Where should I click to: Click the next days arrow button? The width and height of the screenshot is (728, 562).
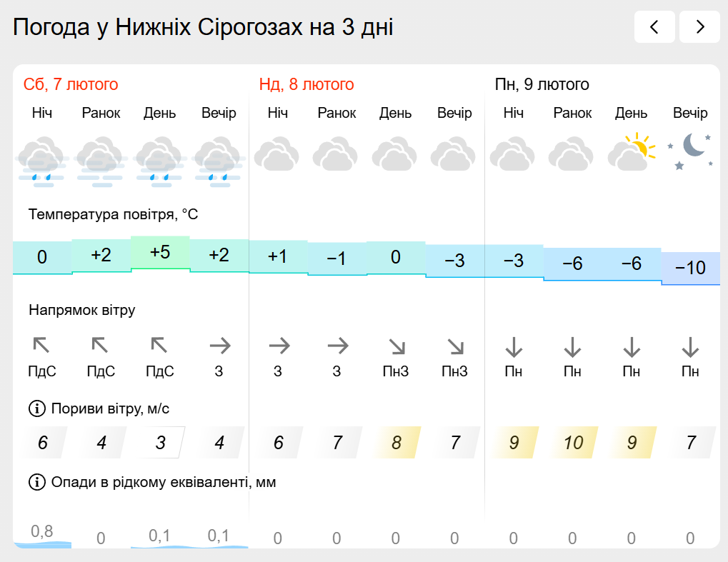[x=699, y=27]
